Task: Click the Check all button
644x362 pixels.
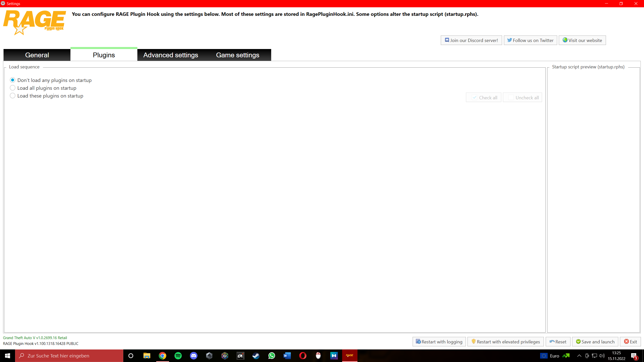Action: point(484,98)
